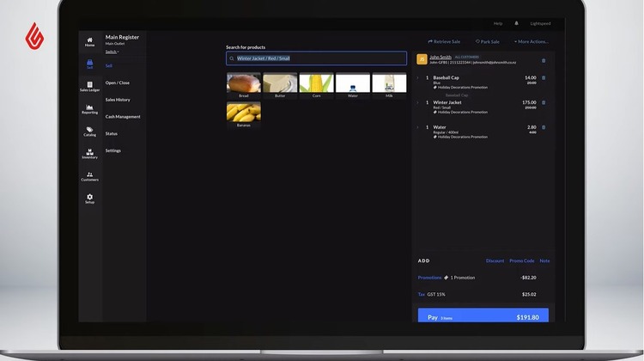Viewport: 644px width, 361px height.
Task: Click the Search for products field
Action: point(316,58)
